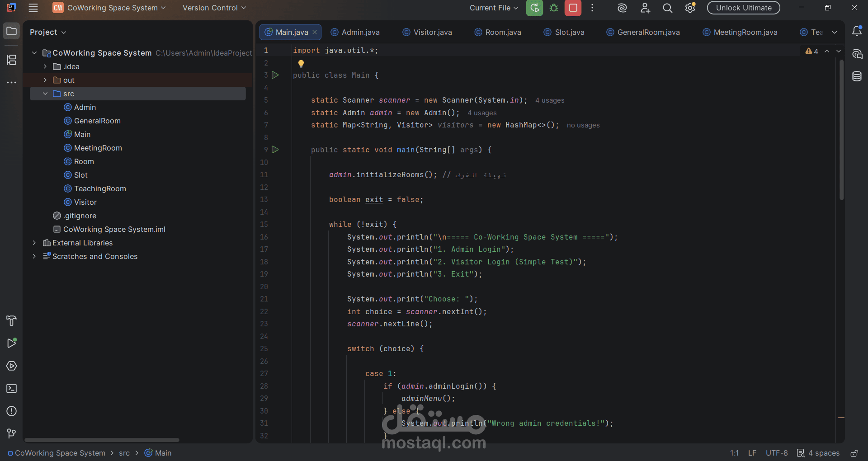Image resolution: width=868 pixels, height=461 pixels.
Task: Expand Scratches and Consoles node
Action: coord(34,256)
